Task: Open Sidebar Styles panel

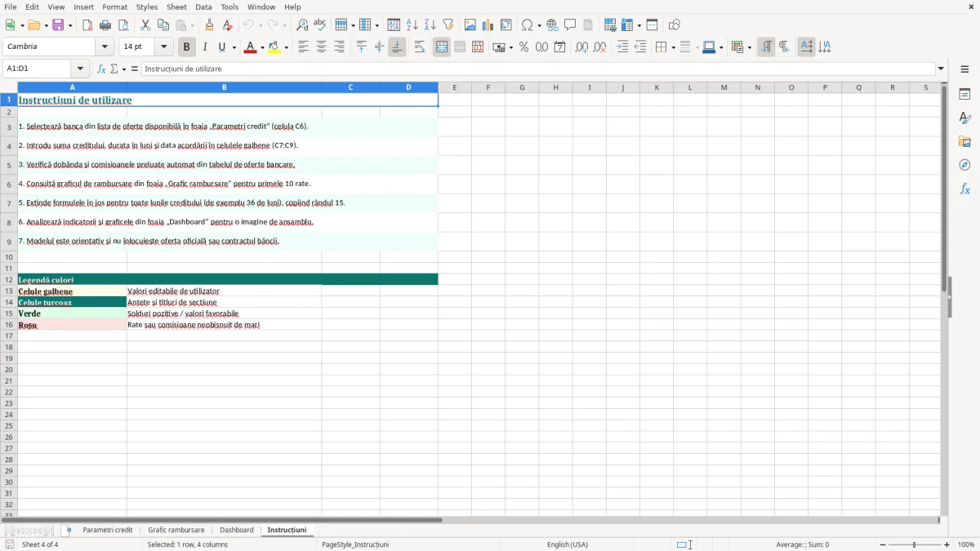Action: click(x=964, y=118)
